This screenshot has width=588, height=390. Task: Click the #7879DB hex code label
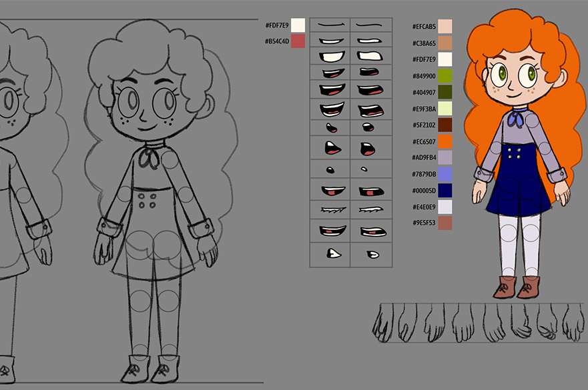click(x=424, y=174)
